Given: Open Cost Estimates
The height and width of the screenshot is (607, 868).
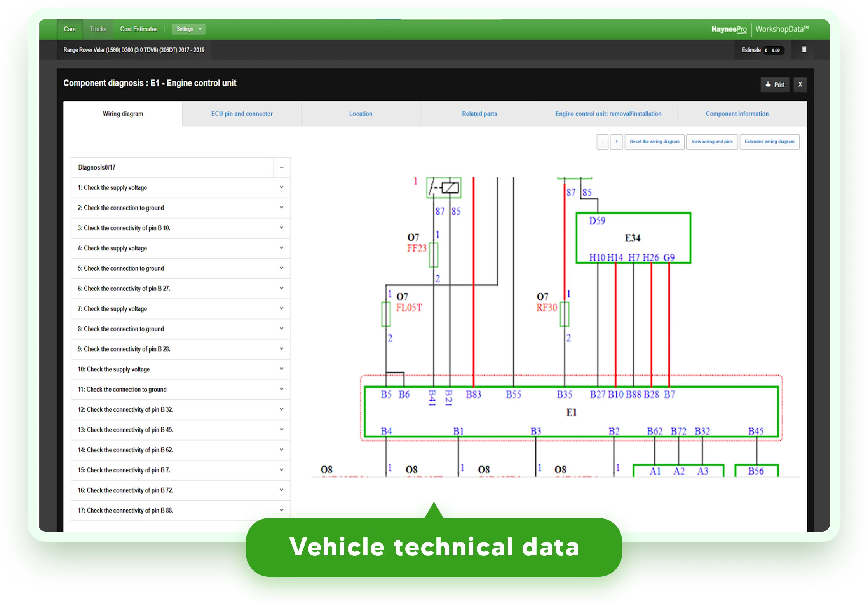Looking at the screenshot, I should tap(139, 29).
